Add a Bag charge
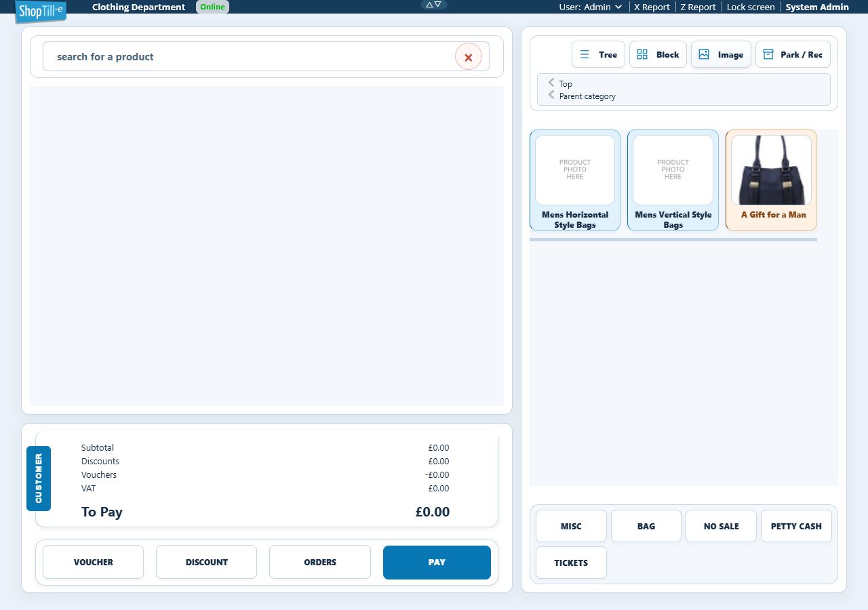Image resolution: width=868 pixels, height=610 pixels. (x=646, y=526)
